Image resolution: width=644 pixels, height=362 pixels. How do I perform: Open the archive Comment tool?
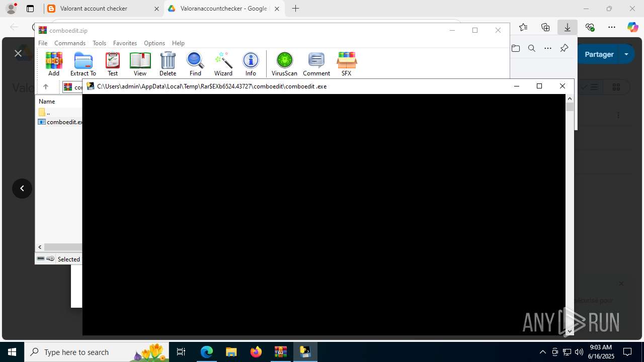click(x=316, y=64)
